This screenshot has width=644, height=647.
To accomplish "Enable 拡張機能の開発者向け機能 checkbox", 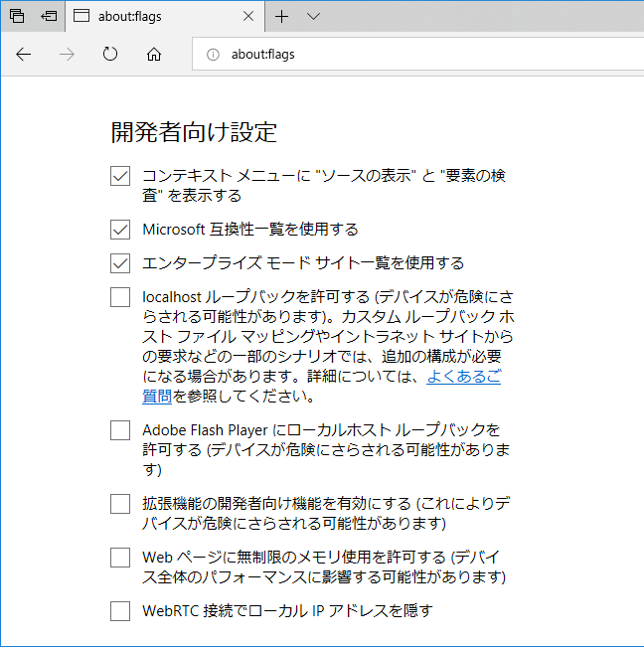I will (120, 504).
